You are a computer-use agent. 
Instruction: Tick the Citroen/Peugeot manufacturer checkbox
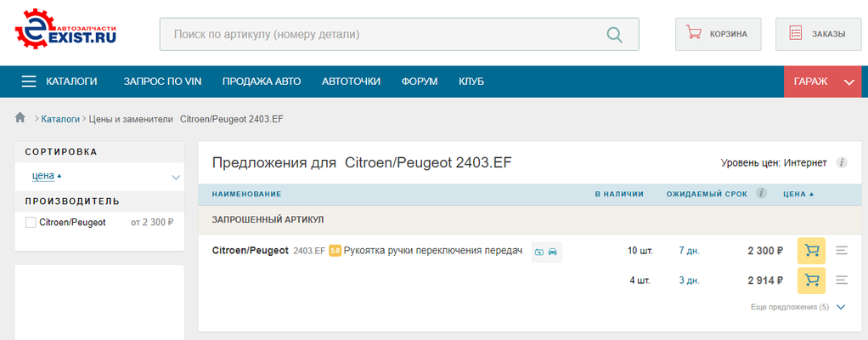31,223
